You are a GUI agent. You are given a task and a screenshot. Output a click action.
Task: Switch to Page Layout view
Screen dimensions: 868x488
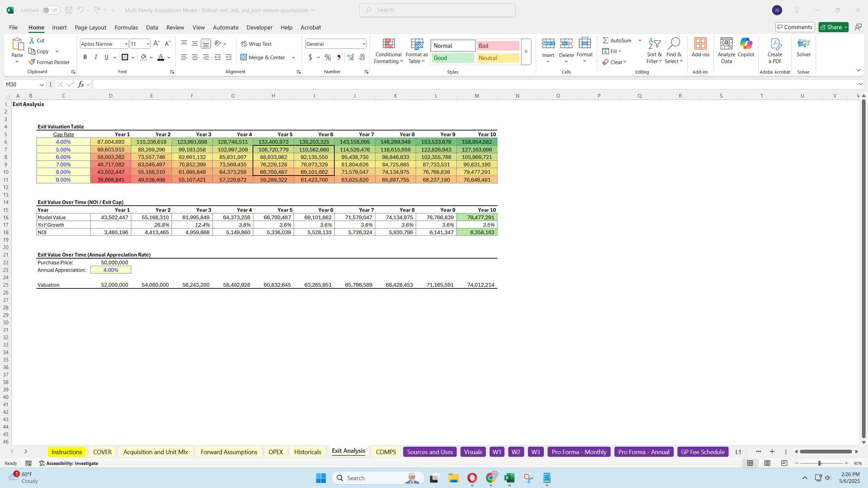pyautogui.click(x=767, y=463)
